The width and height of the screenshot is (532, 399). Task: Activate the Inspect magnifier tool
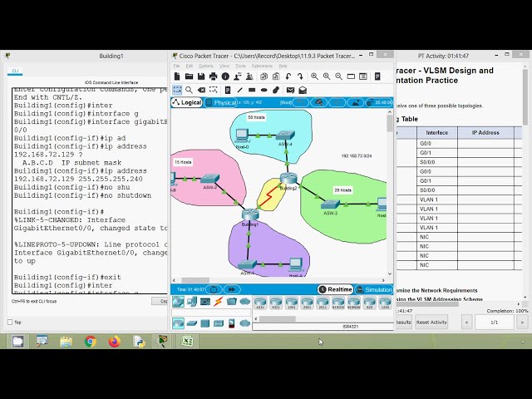click(x=189, y=90)
